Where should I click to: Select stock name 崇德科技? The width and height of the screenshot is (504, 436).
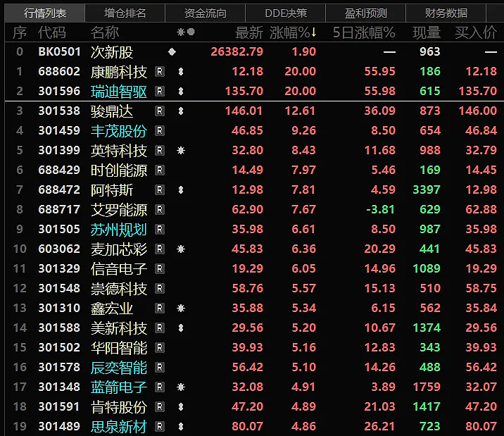tap(118, 289)
